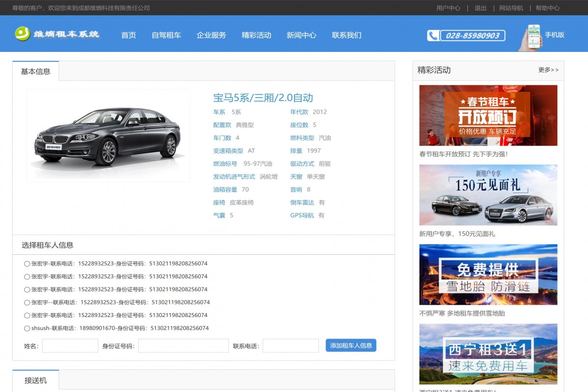
Task: Click the 自驾租车 navigation item
Action: (x=167, y=35)
